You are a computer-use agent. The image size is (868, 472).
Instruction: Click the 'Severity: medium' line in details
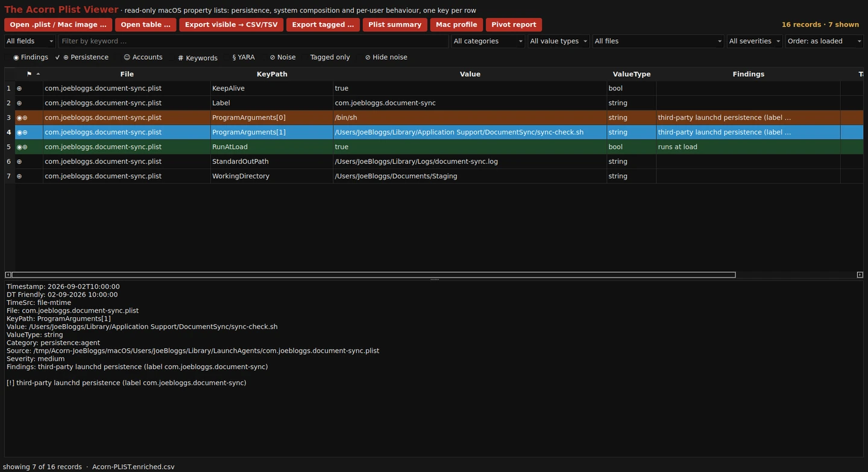point(36,359)
